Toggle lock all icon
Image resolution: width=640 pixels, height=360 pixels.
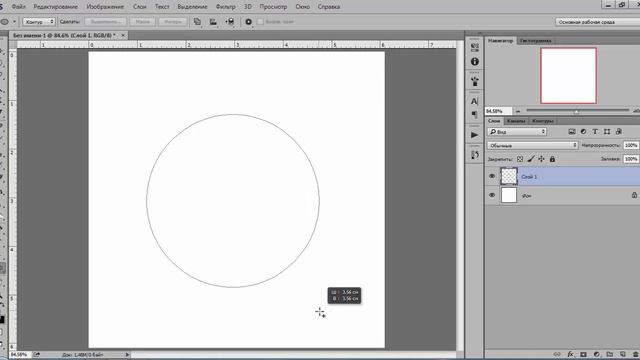point(552,159)
